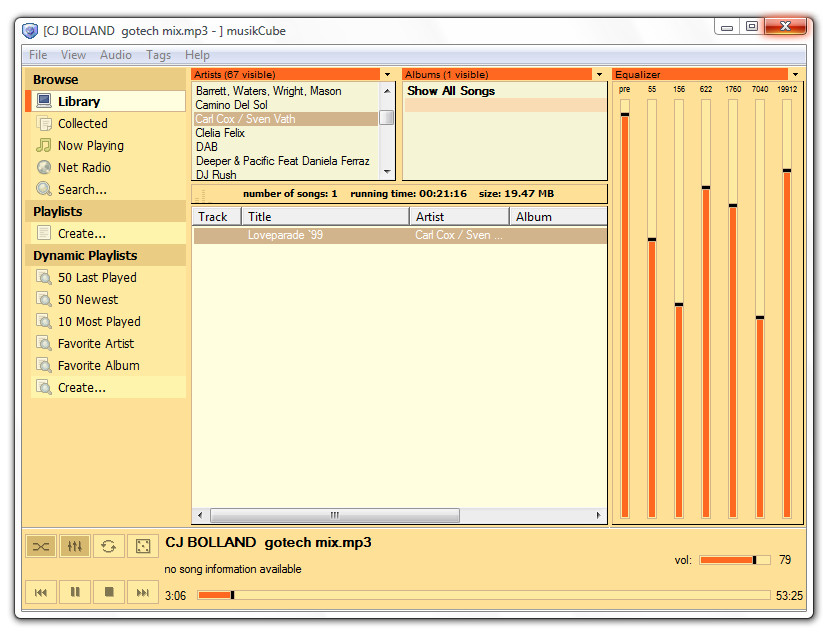The width and height of the screenshot is (831, 632).
Task: Open the Albums panel dropdown arrow
Action: coord(599,75)
